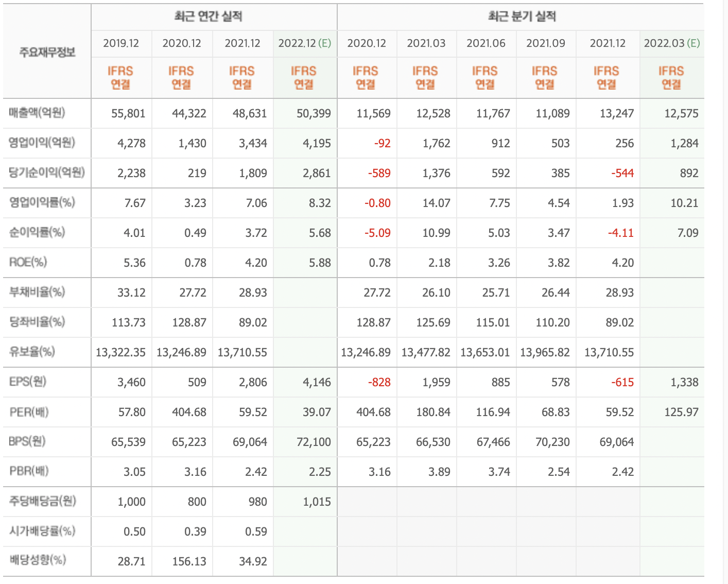Select the 당좌비율(%) row label
The image size is (728, 584).
[37, 322]
